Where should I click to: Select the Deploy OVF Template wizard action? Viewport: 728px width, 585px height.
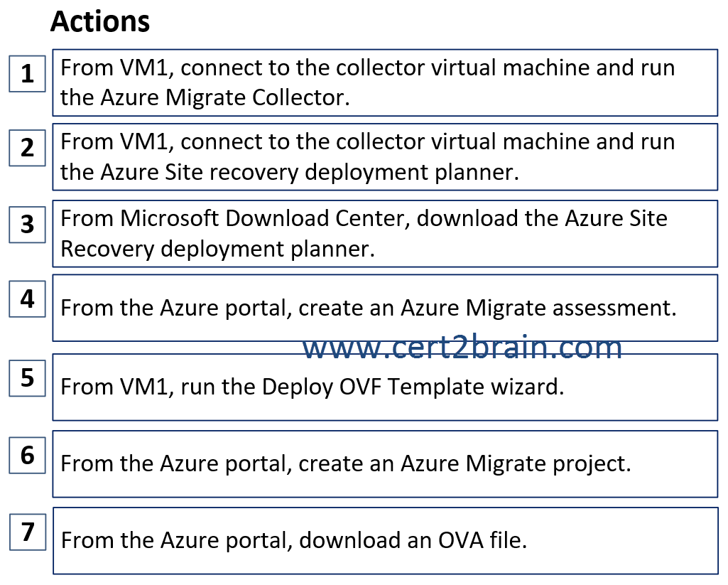385,387
